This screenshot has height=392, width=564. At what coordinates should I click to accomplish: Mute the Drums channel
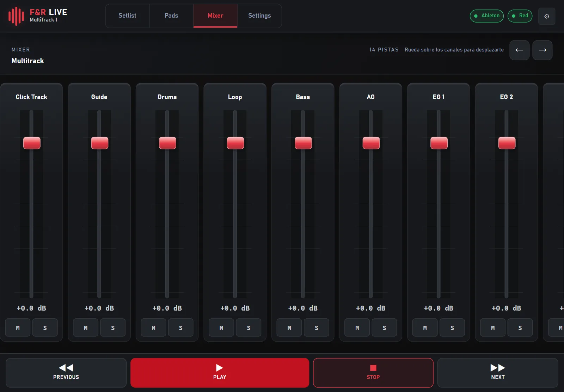tap(153, 327)
